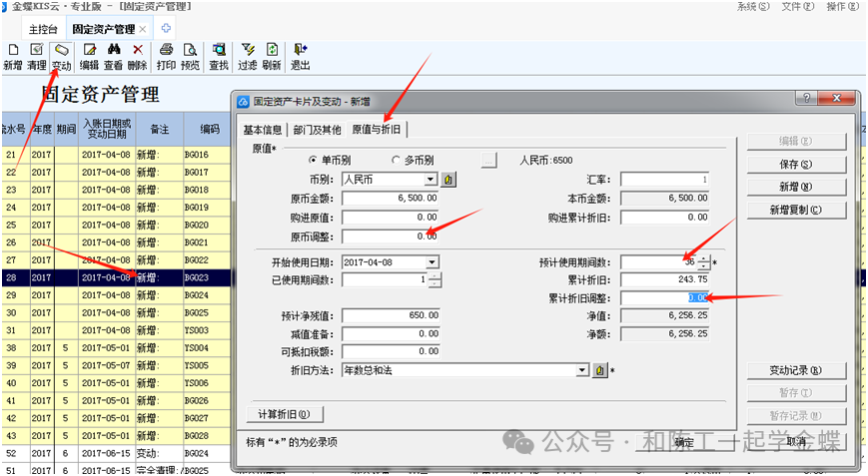Select the 单币别 radio button
The height and width of the screenshot is (476, 868).
314,160
